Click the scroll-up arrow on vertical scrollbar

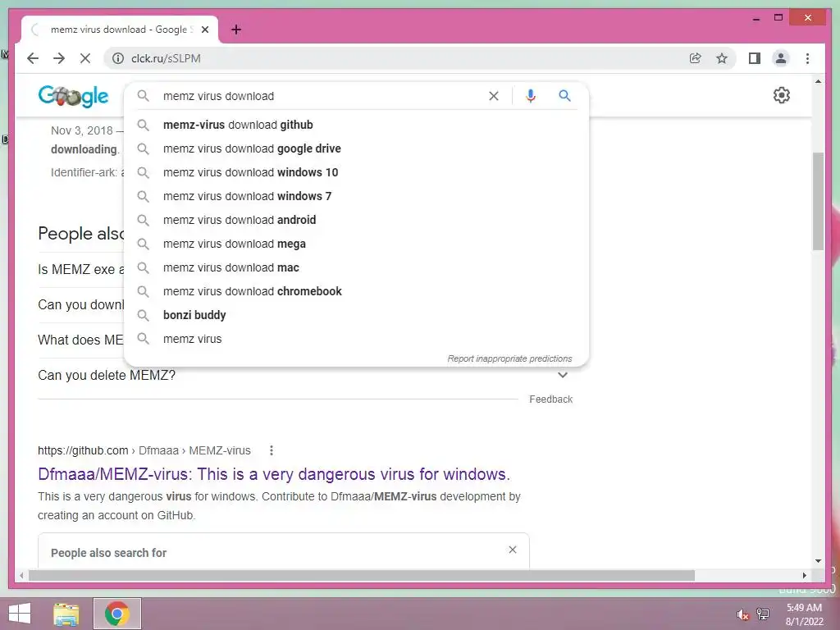pos(818,81)
